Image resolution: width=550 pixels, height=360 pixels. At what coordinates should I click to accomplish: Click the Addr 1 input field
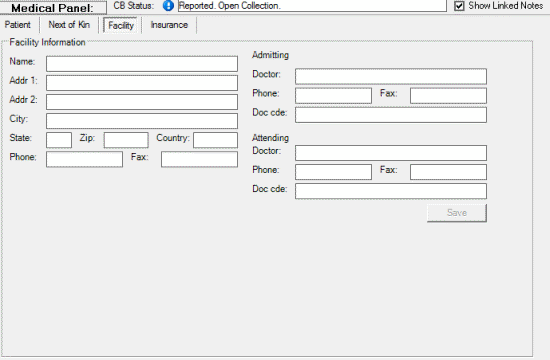pyautogui.click(x=142, y=83)
